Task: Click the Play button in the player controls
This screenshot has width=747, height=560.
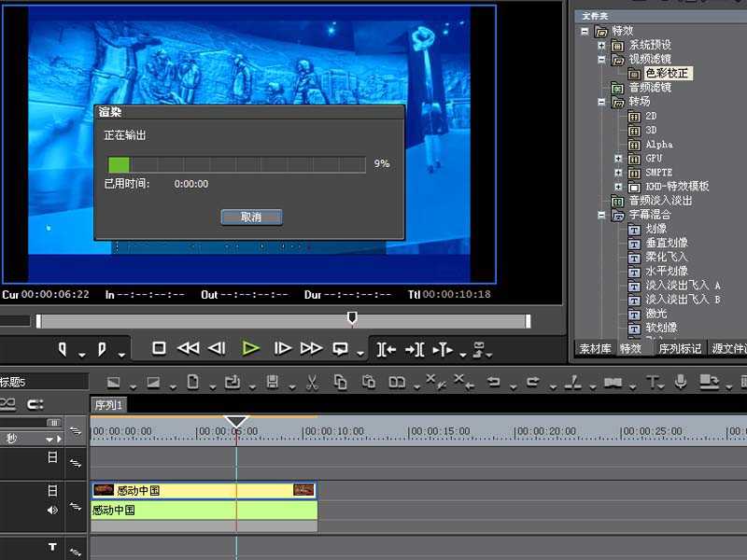Action: click(x=250, y=348)
